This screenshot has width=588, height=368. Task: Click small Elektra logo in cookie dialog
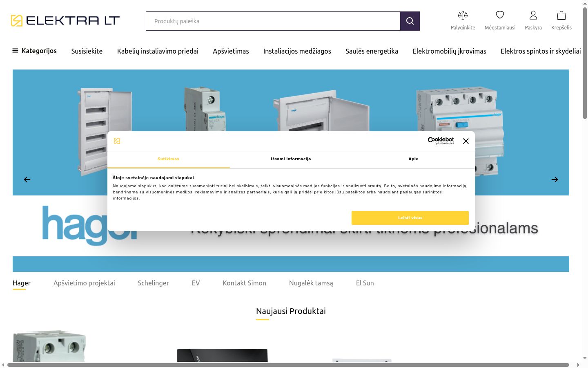(117, 141)
